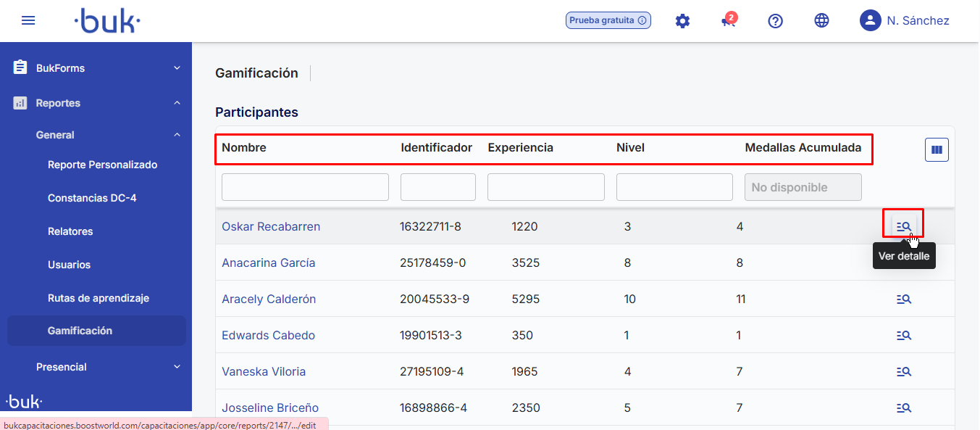Click the Nombre filter input field
The image size is (980, 430).
[x=305, y=187]
